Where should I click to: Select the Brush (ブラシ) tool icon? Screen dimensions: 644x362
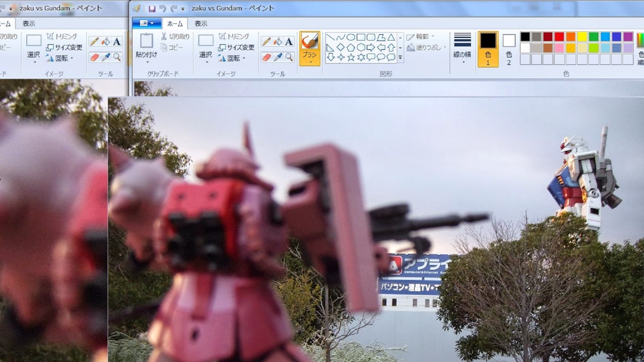point(309,41)
